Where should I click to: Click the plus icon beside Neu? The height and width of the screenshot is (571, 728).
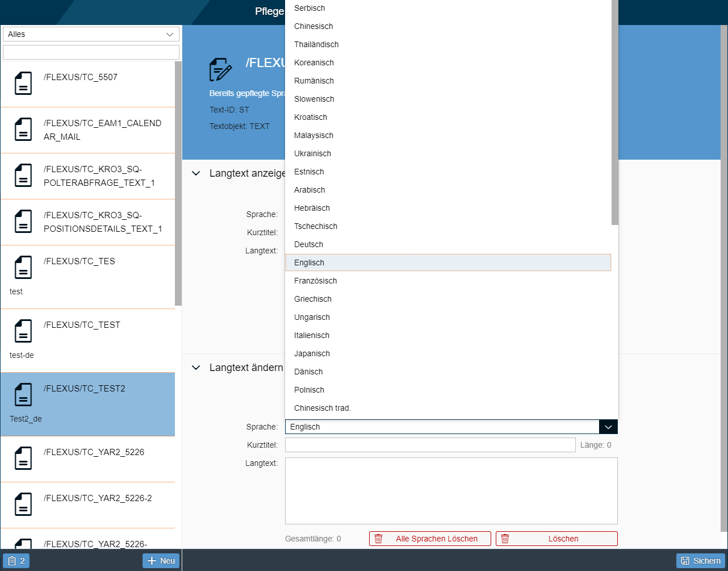pos(152,561)
